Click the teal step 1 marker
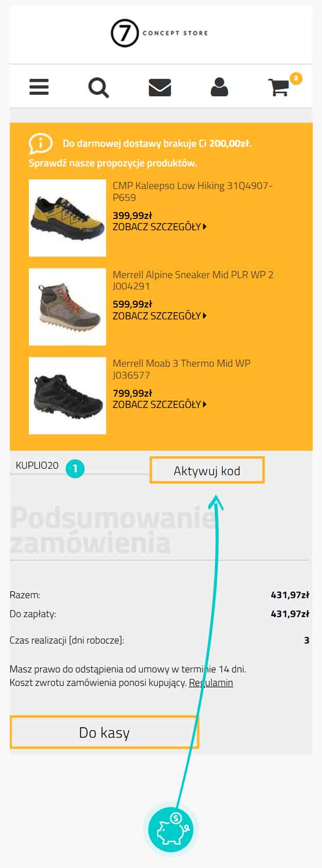The width and height of the screenshot is (322, 868). click(75, 468)
